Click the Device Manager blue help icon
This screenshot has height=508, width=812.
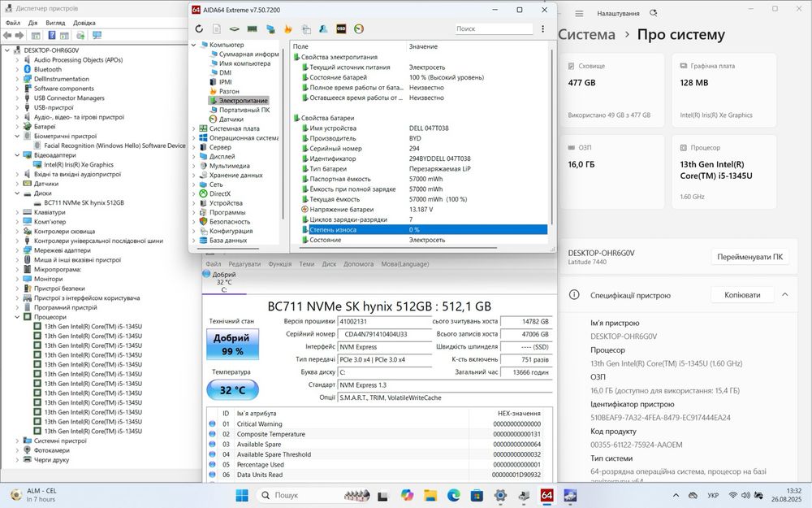[51, 35]
